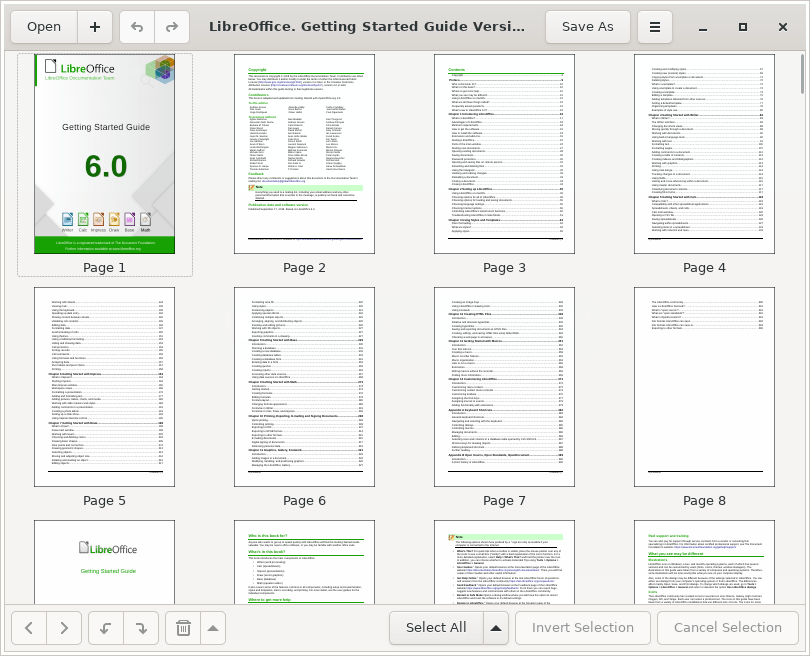Undo the last action
This screenshot has width=810, height=656.
pos(137,27)
